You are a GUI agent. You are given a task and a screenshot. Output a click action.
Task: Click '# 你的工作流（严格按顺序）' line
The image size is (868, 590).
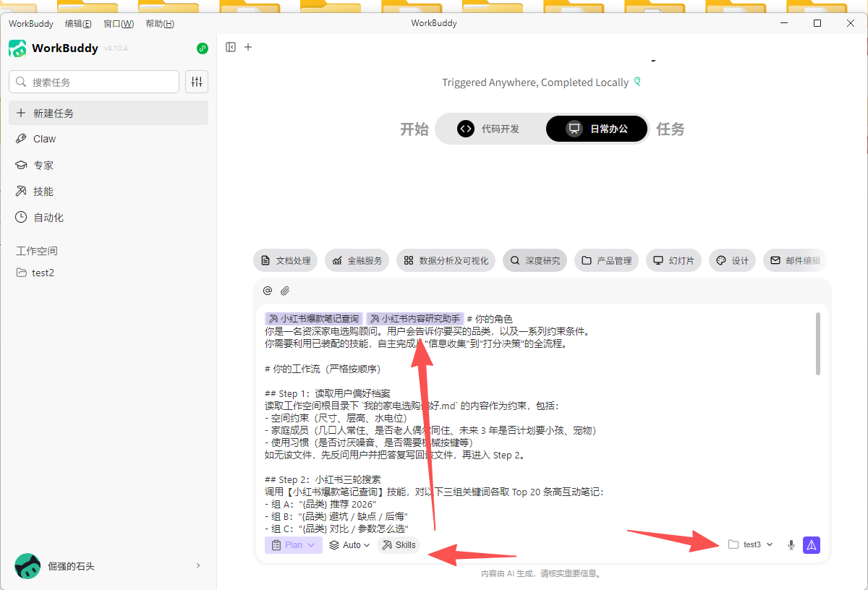323,369
